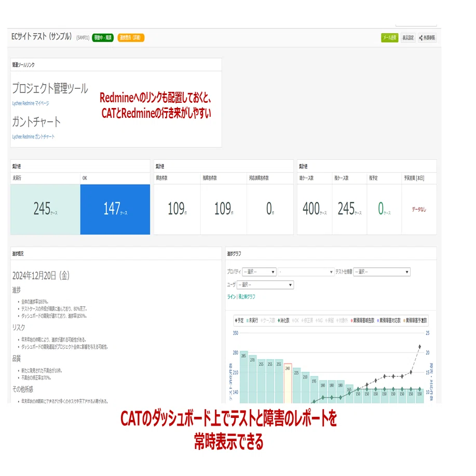
Task: Click the chart bar labeled 165
Action: pyautogui.click(x=349, y=394)
